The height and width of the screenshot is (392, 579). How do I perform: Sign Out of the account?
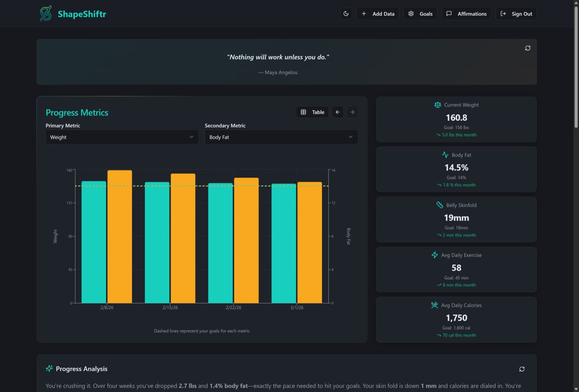point(516,14)
